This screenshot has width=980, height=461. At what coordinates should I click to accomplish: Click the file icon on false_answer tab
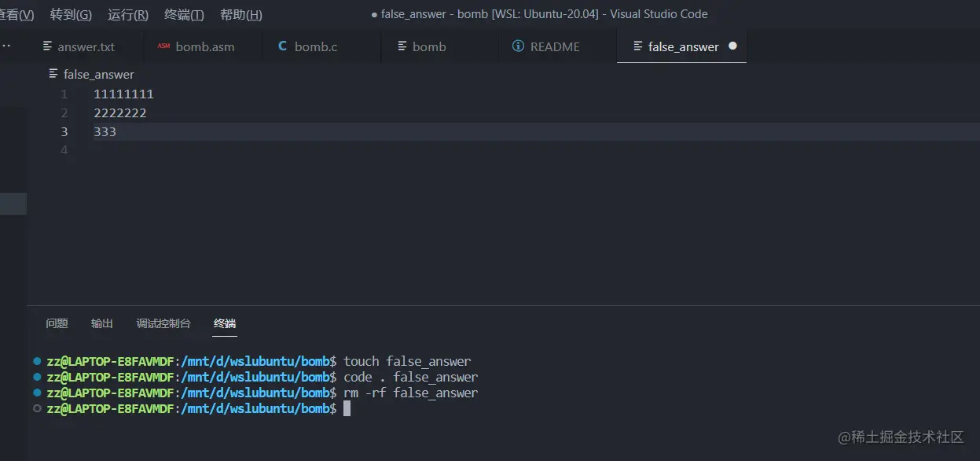(638, 46)
